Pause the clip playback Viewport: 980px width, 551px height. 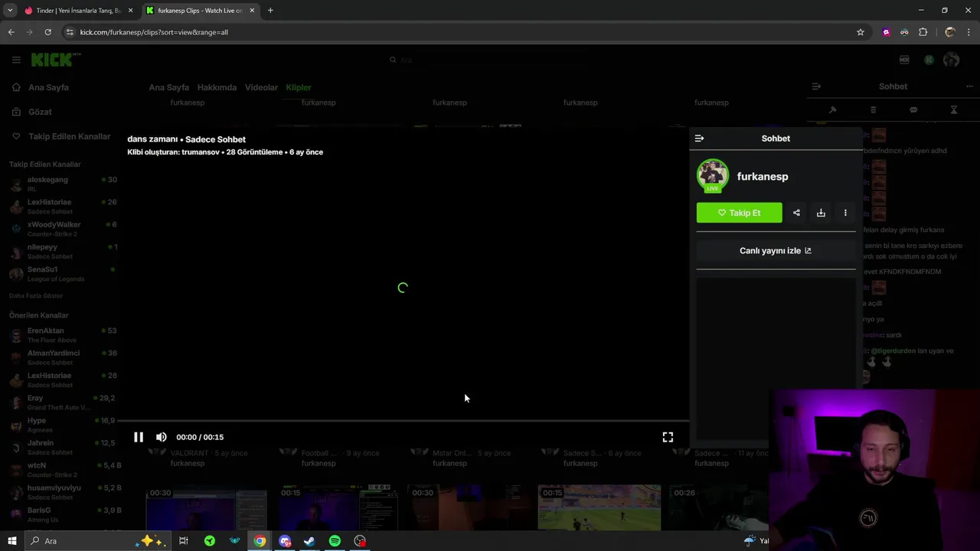point(139,437)
